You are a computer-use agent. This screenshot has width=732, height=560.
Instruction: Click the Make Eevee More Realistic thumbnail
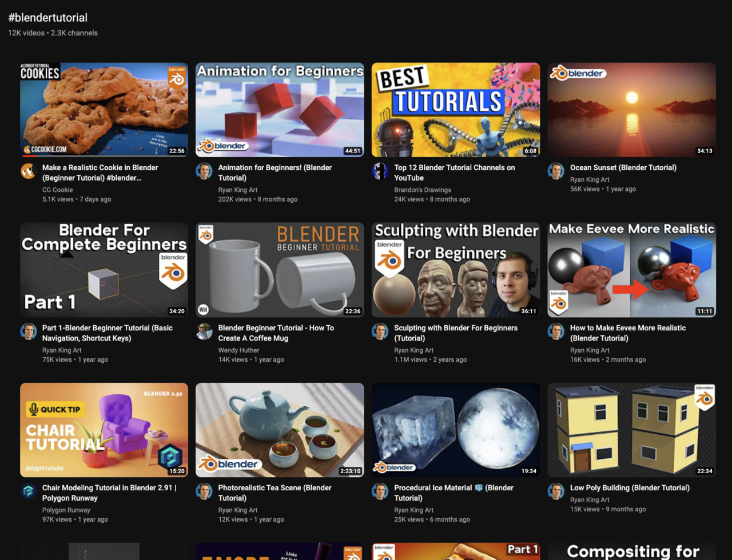pos(632,270)
